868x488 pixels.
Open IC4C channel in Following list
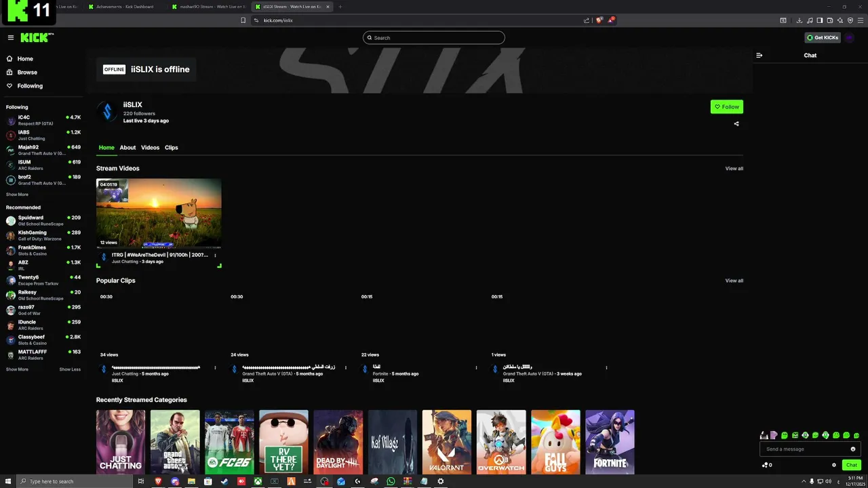(x=43, y=121)
